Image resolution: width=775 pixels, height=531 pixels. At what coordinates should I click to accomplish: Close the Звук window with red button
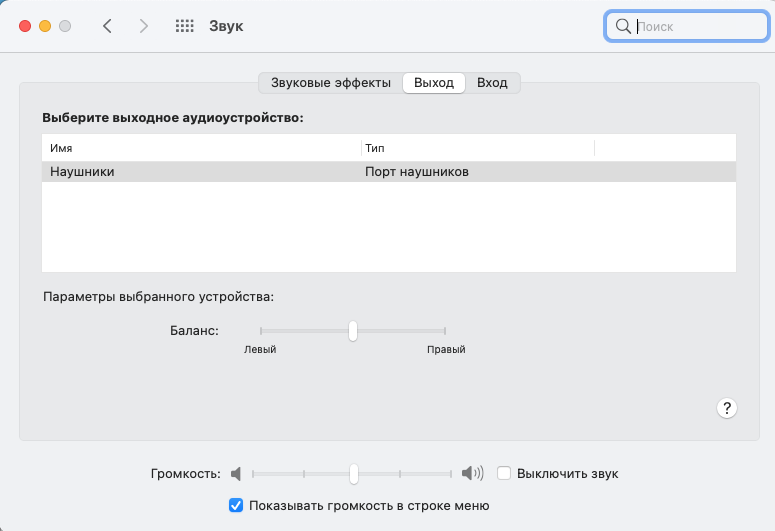(25, 26)
